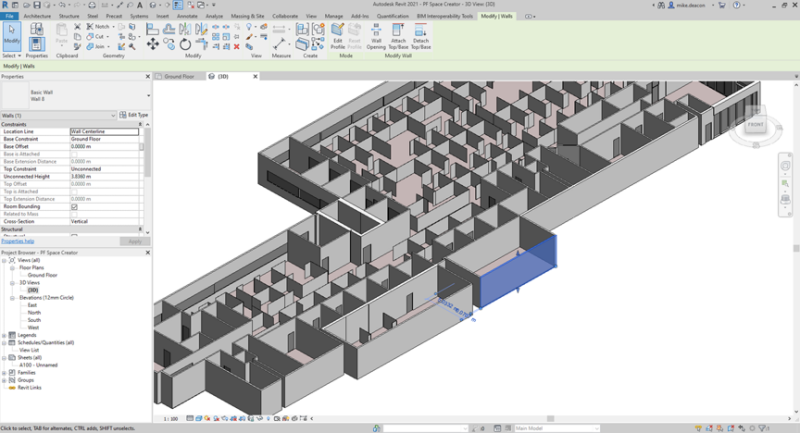
Task: Collapse the Elevations (12mm Circle) tree node
Action: (11, 297)
